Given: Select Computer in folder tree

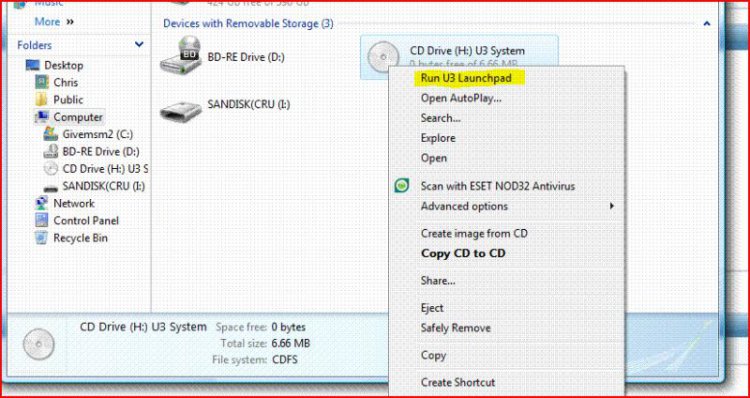Looking at the screenshot, I should [x=78, y=117].
